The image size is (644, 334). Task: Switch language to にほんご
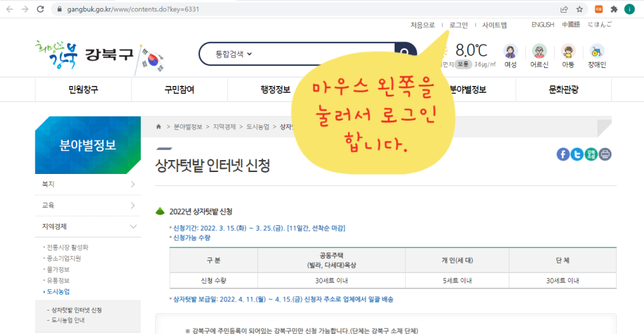(x=599, y=25)
